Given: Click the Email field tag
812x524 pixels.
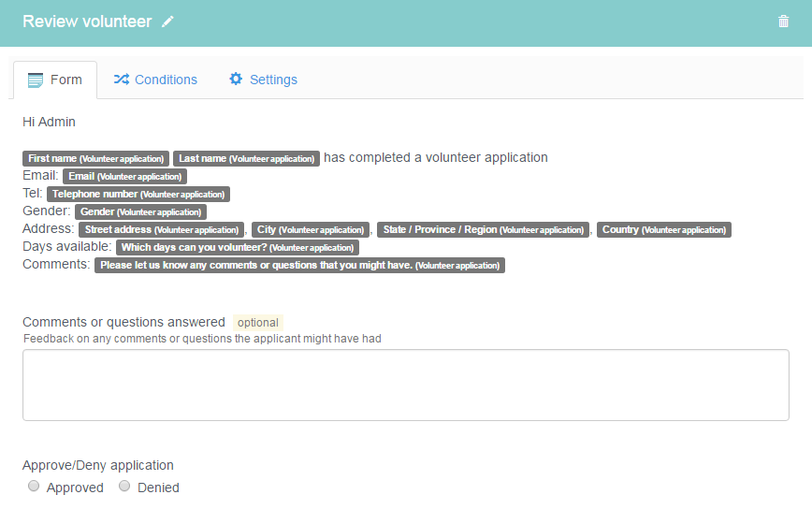Looking at the screenshot, I should tap(124, 177).
